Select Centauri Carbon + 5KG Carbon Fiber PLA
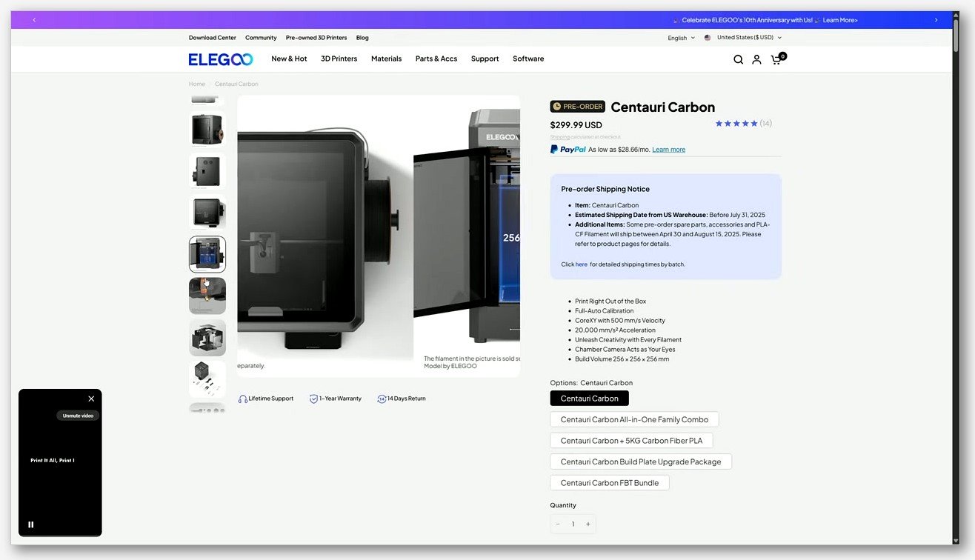 631,441
